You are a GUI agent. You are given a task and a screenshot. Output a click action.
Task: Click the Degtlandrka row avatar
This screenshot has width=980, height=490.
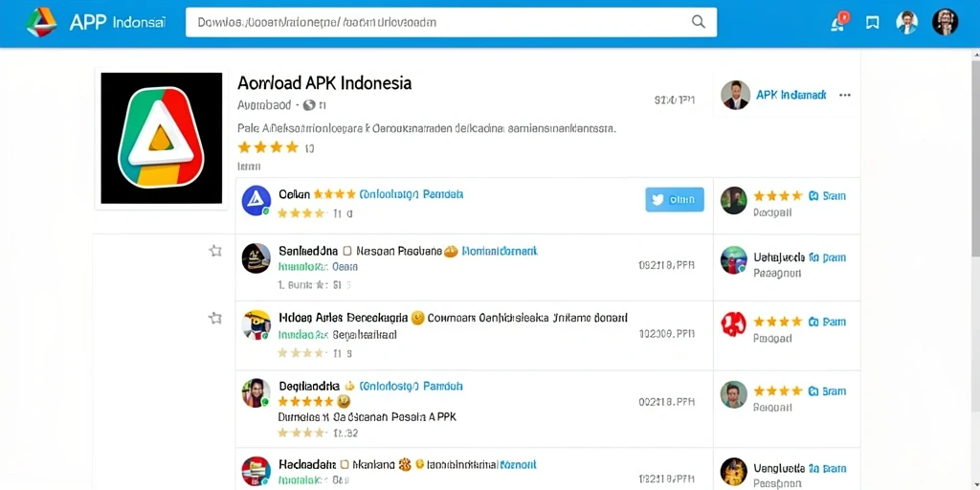(256, 393)
